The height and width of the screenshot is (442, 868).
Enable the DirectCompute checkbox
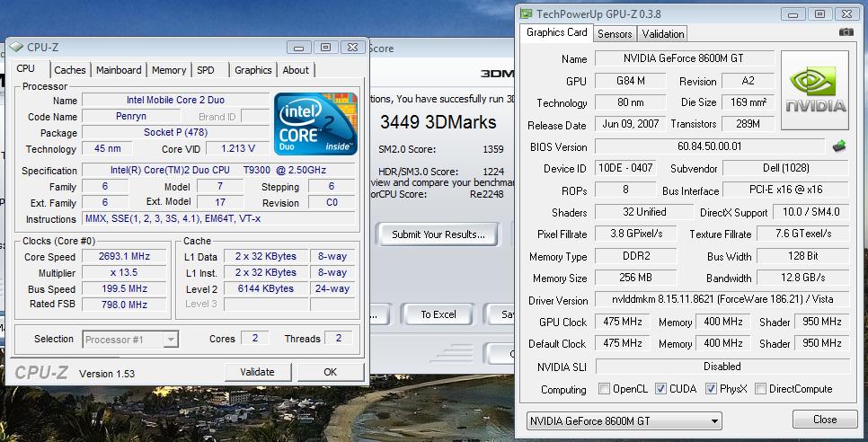(x=760, y=389)
